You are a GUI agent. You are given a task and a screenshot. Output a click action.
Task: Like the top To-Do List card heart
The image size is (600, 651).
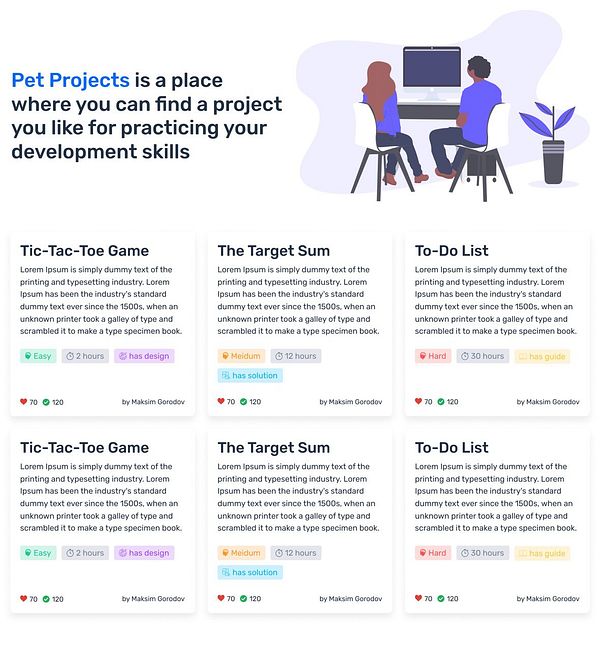[x=418, y=401]
